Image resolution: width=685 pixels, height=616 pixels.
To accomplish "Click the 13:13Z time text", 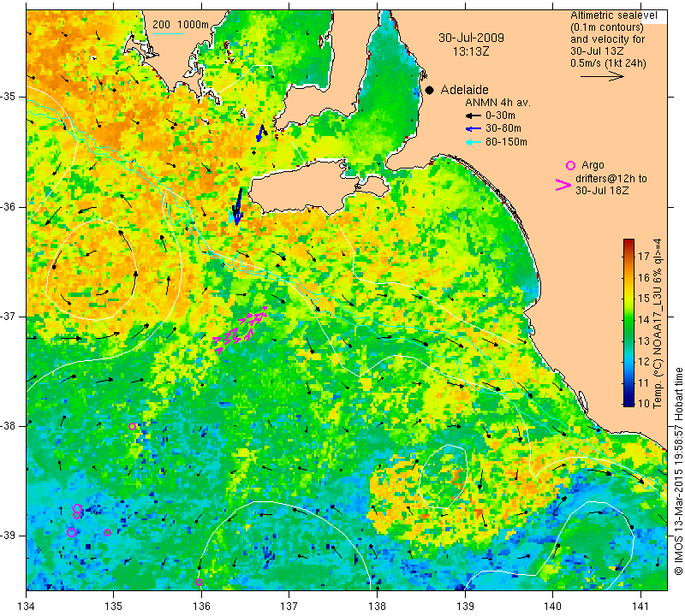I will click(470, 51).
